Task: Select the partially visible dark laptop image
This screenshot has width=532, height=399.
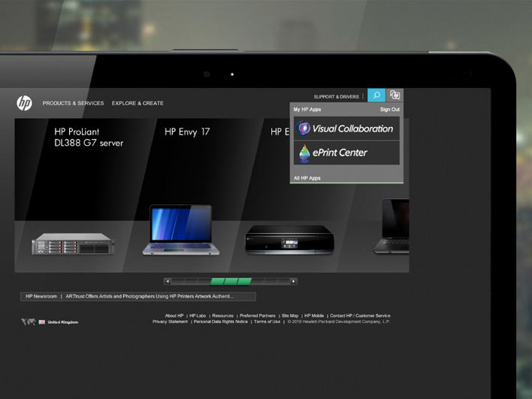Action: point(391,226)
